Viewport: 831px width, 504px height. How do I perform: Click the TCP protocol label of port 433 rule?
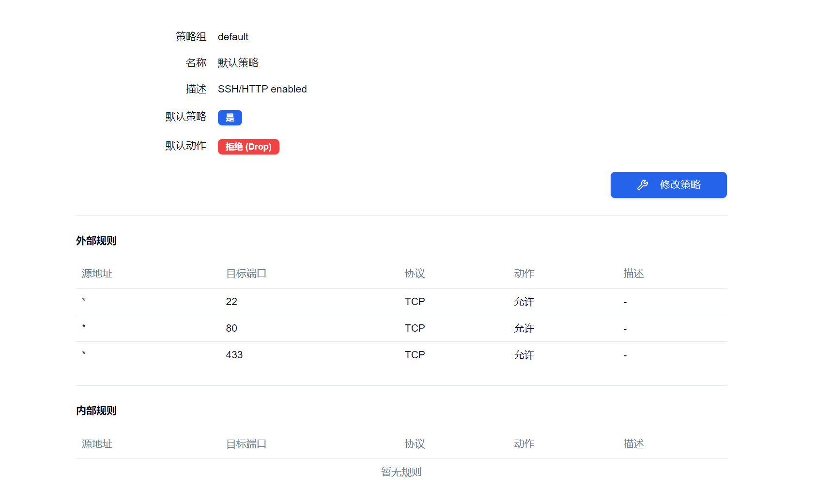[415, 354]
